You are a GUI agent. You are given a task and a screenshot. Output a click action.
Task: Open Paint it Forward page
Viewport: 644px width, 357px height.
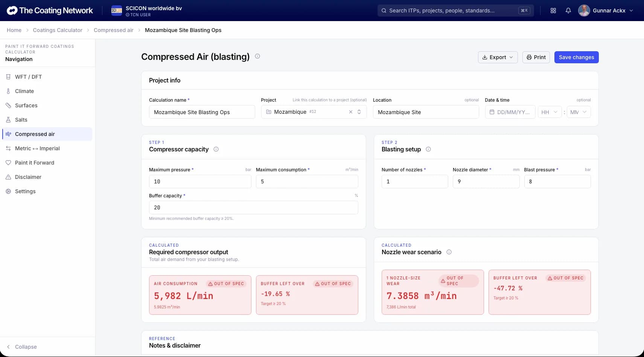[x=47, y=163]
